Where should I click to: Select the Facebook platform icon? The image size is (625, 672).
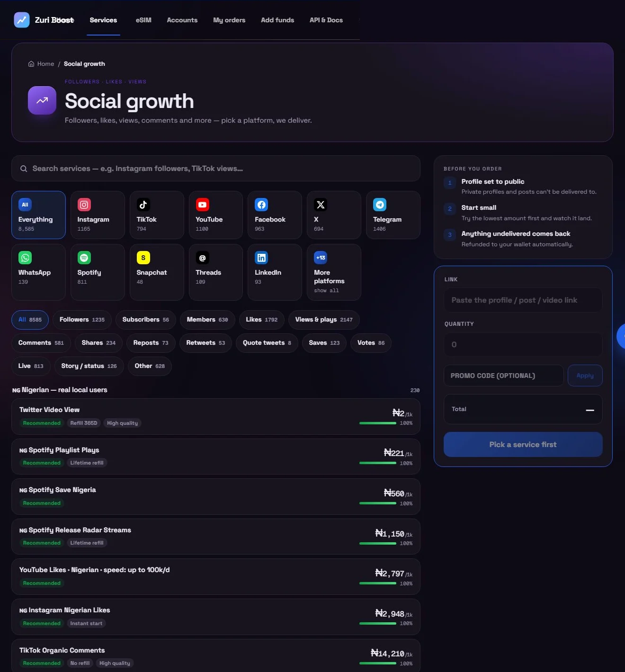click(261, 205)
